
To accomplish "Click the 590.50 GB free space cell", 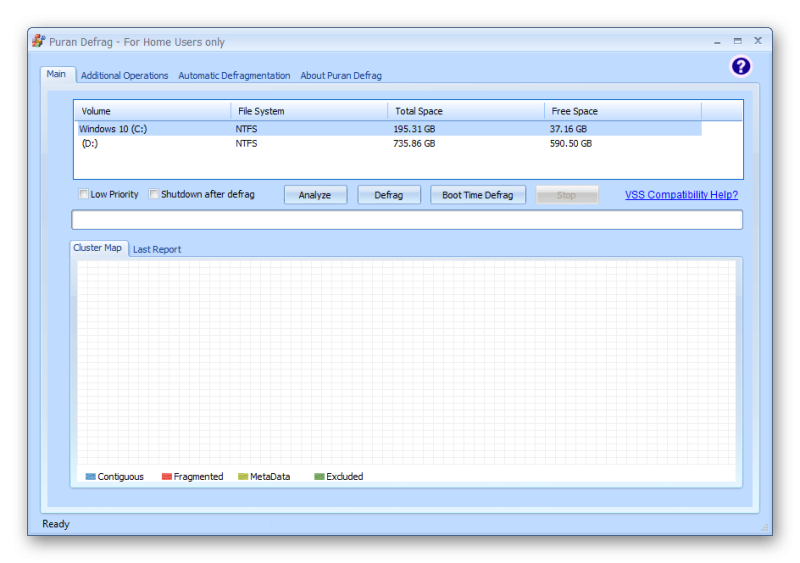I will coord(570,144).
